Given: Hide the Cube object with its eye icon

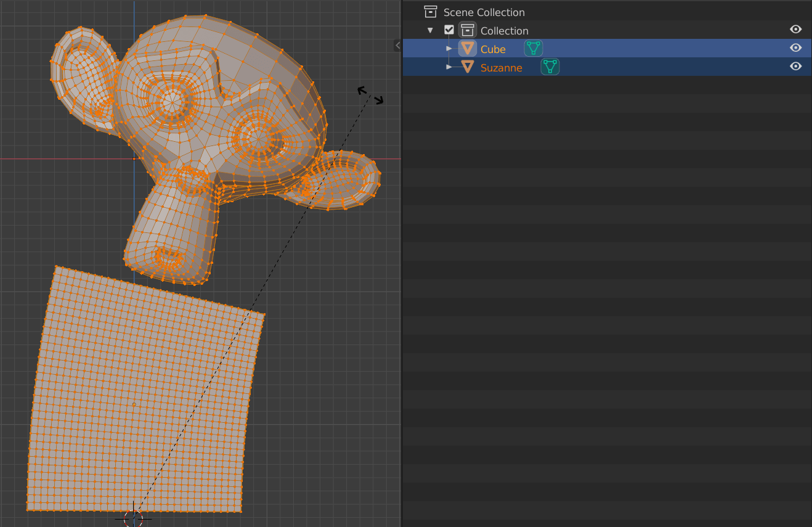Looking at the screenshot, I should (x=795, y=47).
